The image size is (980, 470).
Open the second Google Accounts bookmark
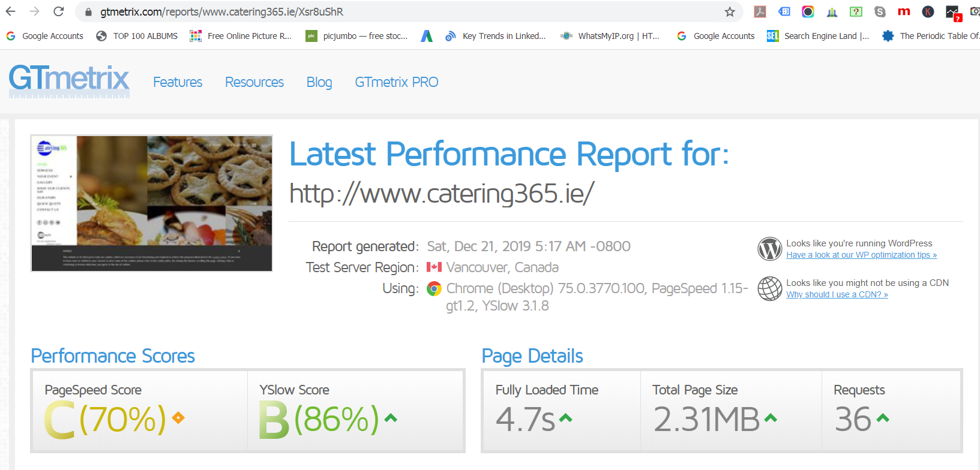(x=715, y=36)
